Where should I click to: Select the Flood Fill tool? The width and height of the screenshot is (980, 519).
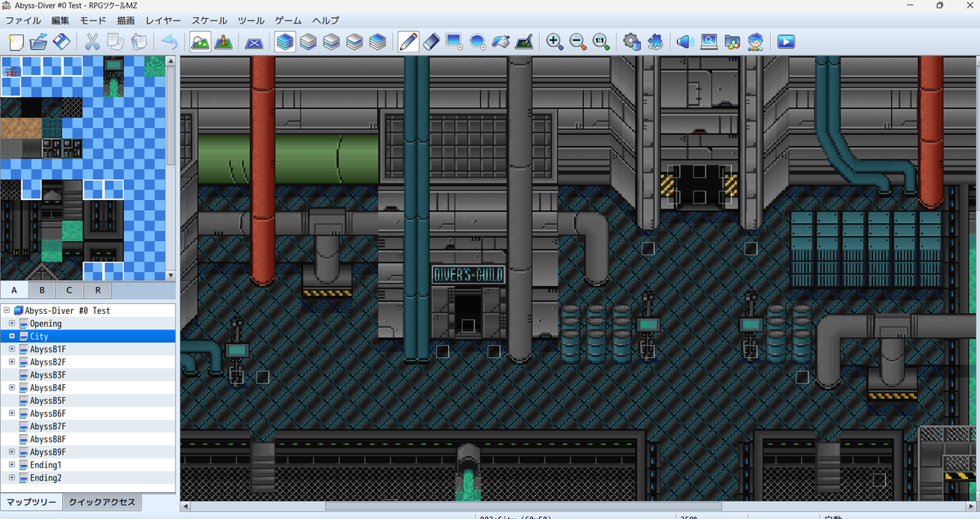(501, 42)
